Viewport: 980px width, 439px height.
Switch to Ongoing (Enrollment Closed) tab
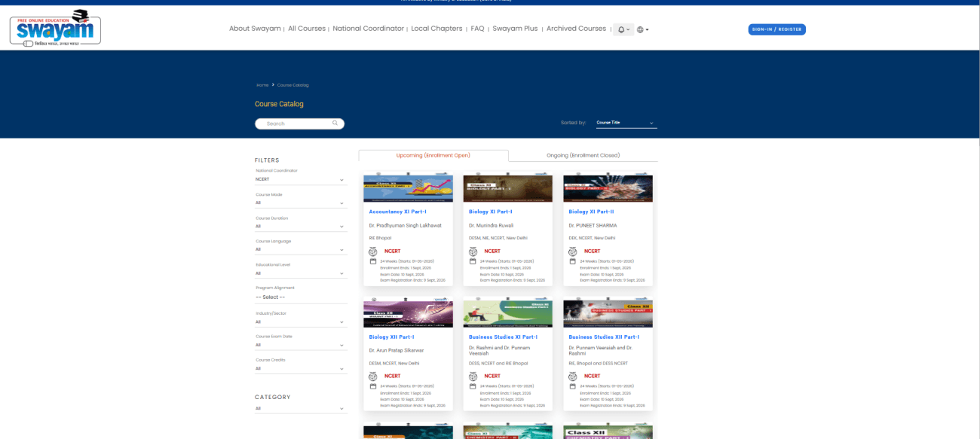pos(583,156)
